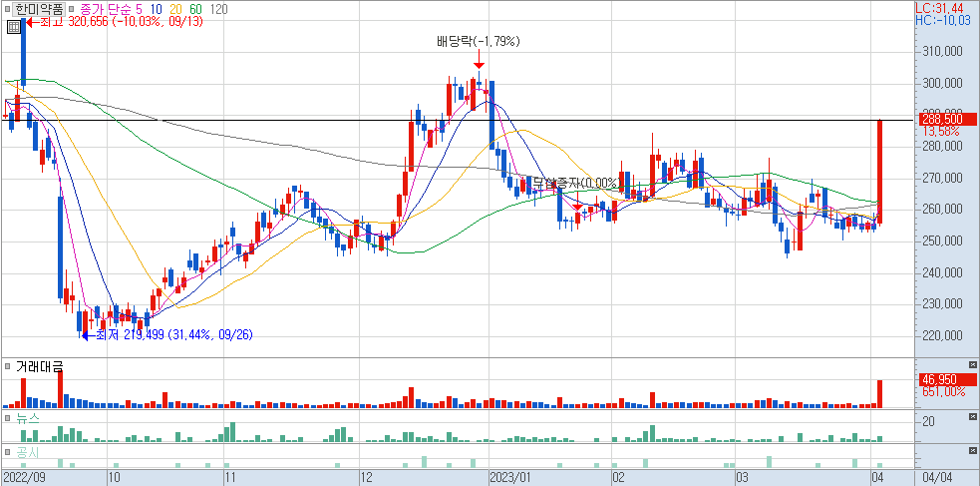Click the 11 month label on timeline
980x486 pixels.
231,478
